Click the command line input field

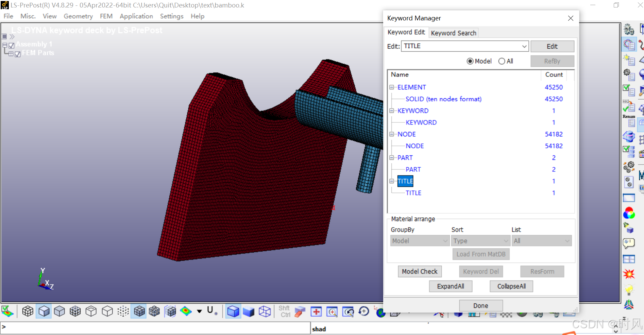coord(155,328)
